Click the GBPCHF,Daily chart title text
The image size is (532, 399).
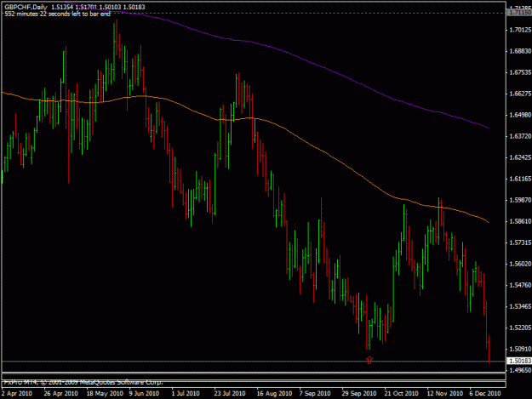pos(26,7)
